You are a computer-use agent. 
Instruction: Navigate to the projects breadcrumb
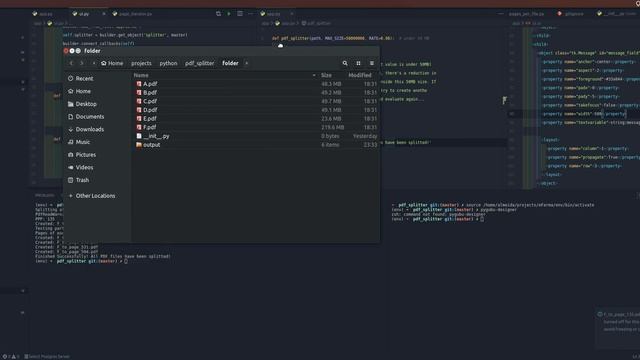[x=141, y=63]
